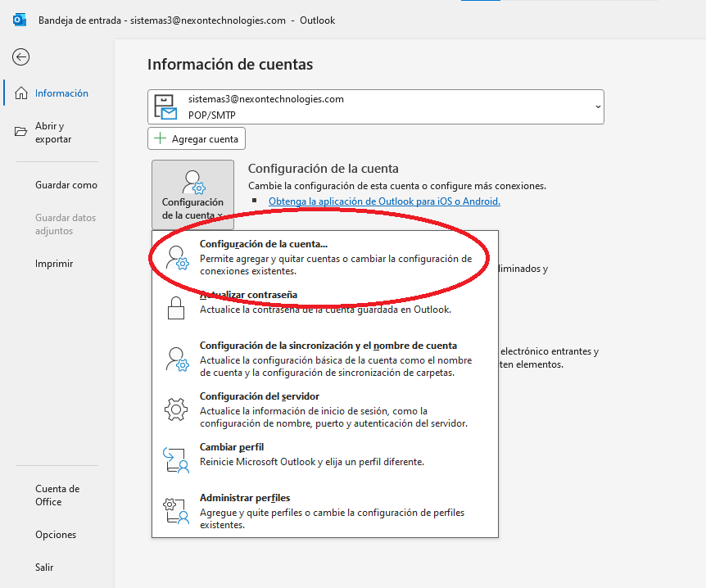Viewport: 706px width, 588px height.
Task: Open Cuenta de Office in sidebar
Action: click(57, 495)
